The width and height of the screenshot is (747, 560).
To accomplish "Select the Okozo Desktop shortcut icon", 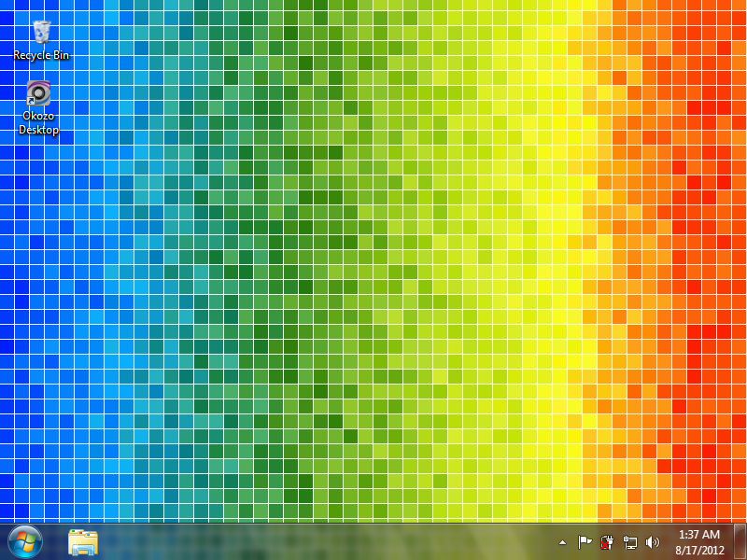I will coord(38,107).
